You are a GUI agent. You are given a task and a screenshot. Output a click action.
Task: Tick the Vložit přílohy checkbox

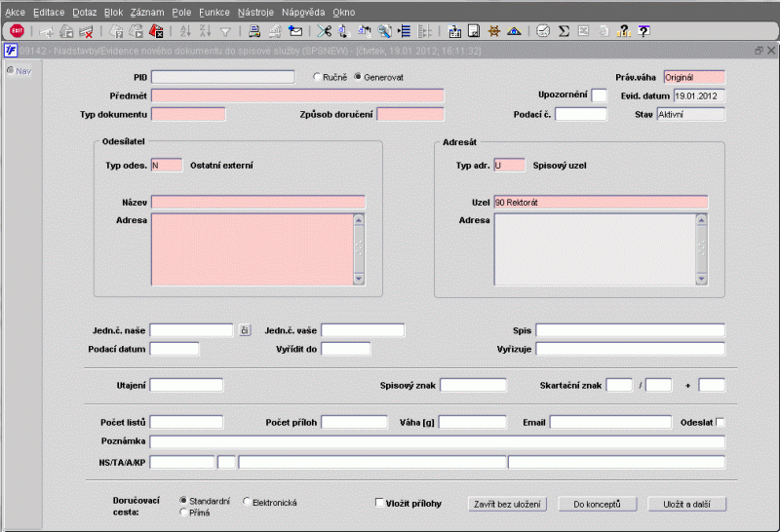coord(379,503)
